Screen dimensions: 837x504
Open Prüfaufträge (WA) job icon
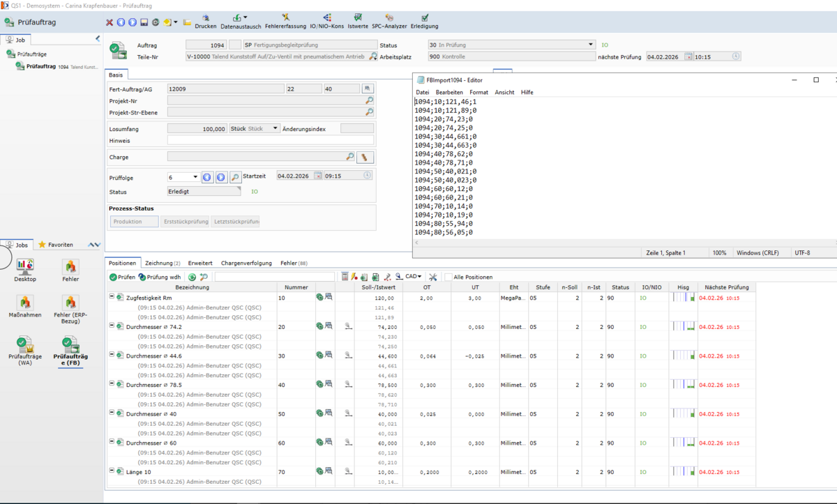pyautogui.click(x=25, y=351)
